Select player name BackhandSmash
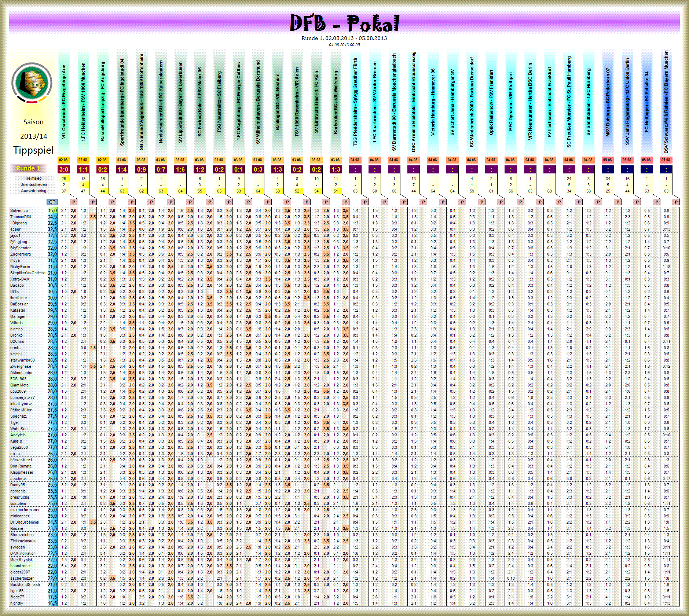Viewport: 689px width, 616px height. coord(25,585)
